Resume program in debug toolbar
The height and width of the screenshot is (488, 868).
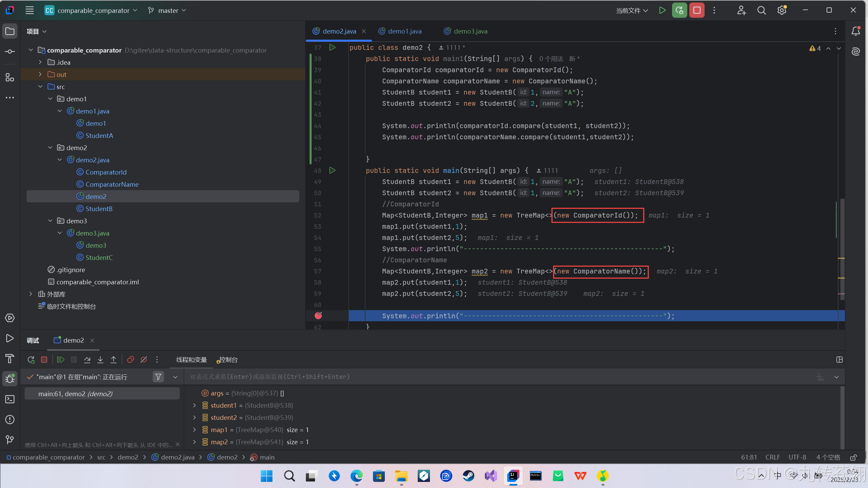click(61, 360)
